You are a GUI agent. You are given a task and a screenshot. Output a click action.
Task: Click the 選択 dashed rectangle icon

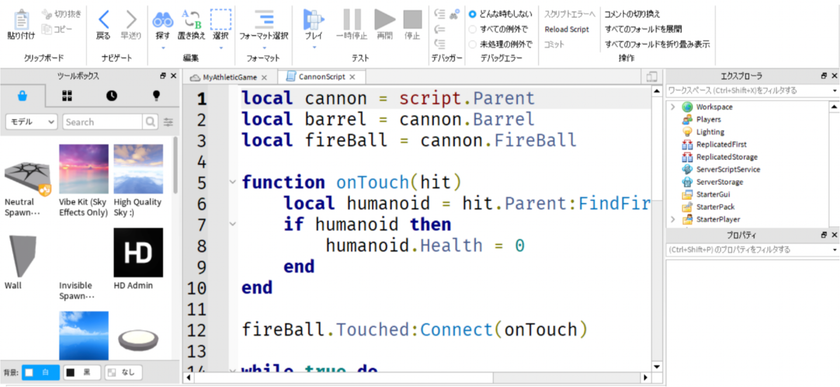[221, 20]
